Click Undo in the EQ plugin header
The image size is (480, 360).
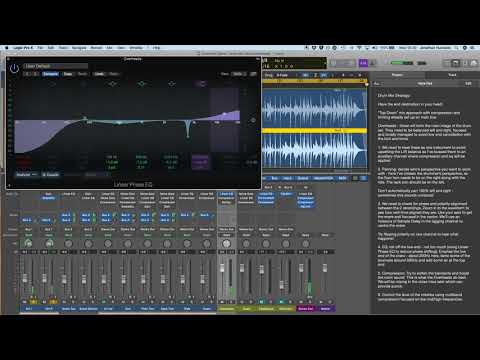(x=99, y=74)
